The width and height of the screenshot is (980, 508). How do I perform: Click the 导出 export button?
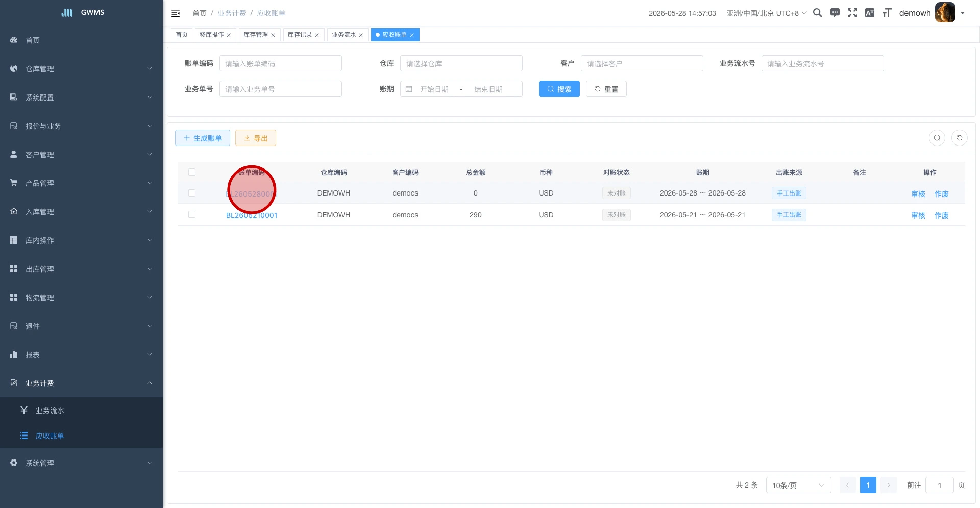pyautogui.click(x=256, y=138)
